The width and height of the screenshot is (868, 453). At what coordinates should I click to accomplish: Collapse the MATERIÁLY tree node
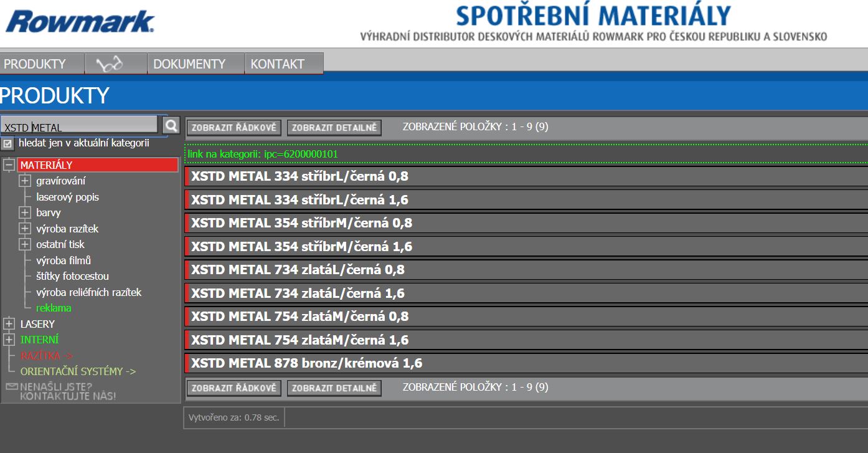[x=9, y=165]
